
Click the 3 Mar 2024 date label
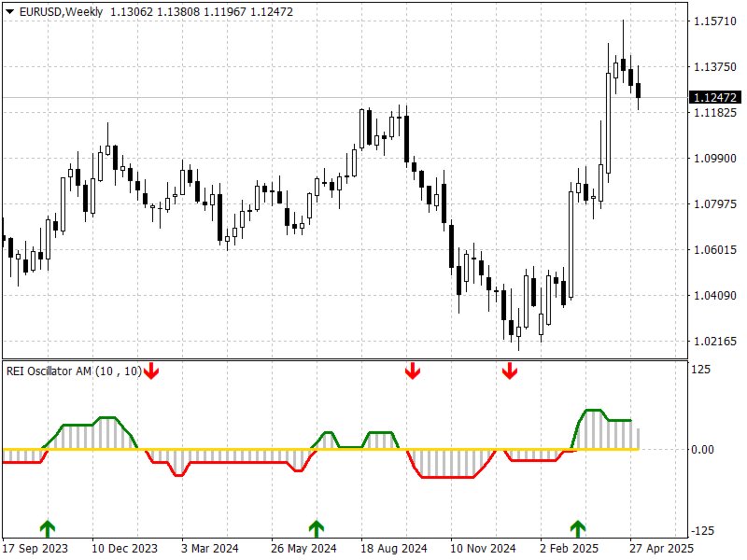click(209, 549)
